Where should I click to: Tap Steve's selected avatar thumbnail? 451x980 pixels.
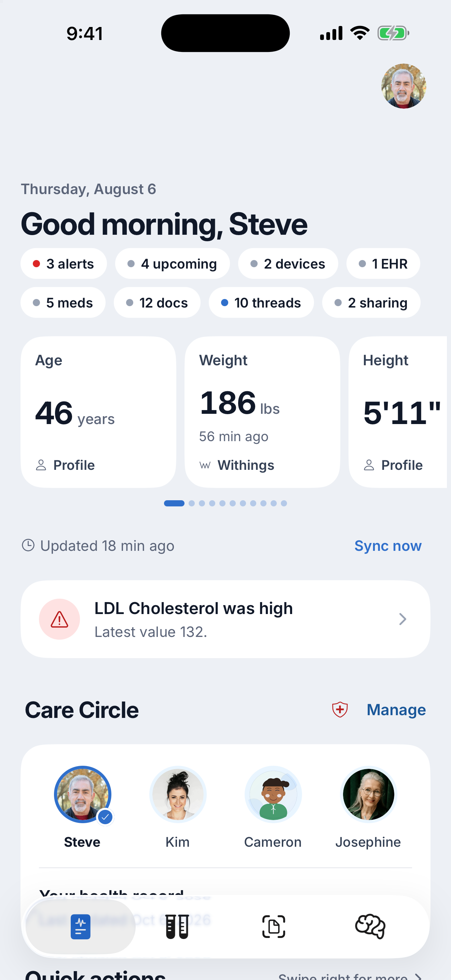click(x=83, y=794)
